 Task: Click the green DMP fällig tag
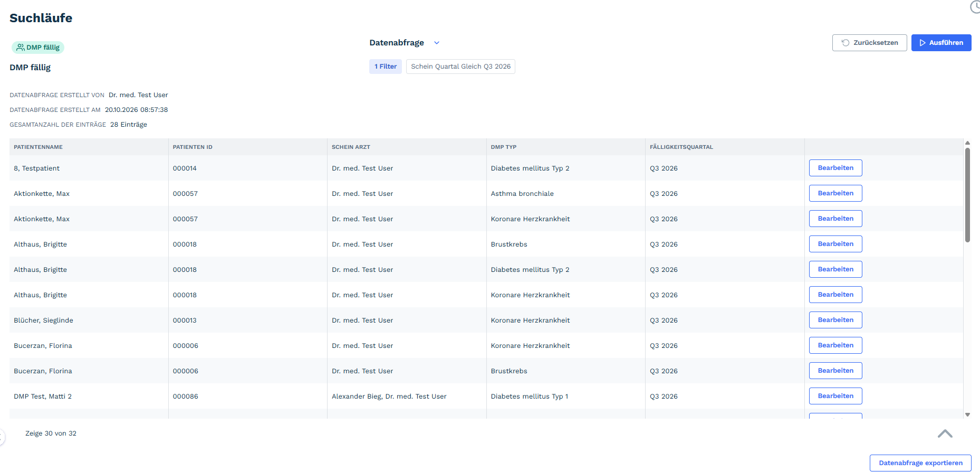point(38,48)
